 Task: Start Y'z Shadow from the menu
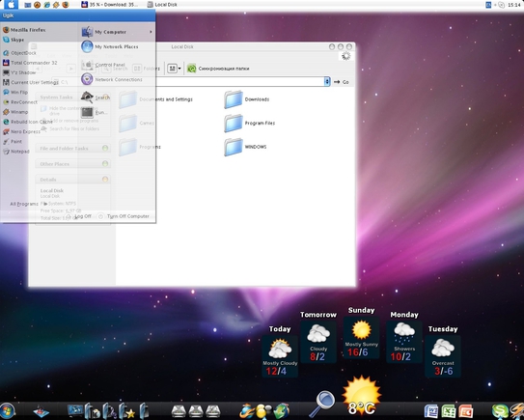click(x=19, y=72)
